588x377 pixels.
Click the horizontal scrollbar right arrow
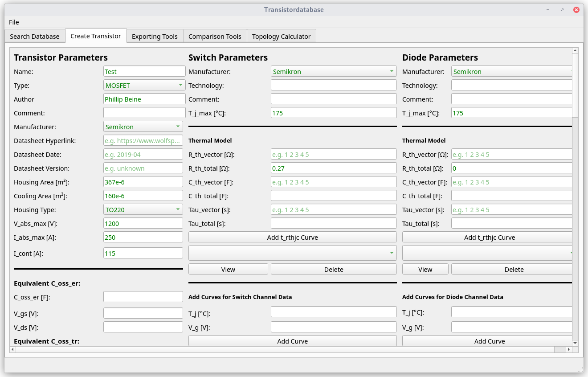(x=569, y=350)
